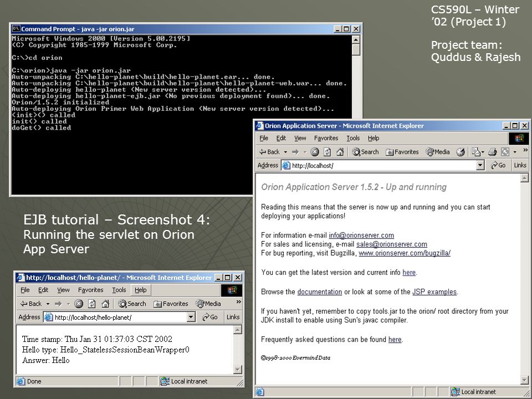Click scroll down arrow in hello-planet page
The width and height of the screenshot is (532, 399).
tap(238, 370)
